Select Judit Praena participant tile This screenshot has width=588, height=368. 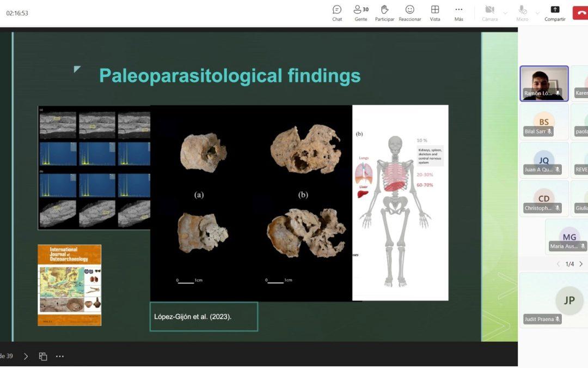tap(553, 300)
